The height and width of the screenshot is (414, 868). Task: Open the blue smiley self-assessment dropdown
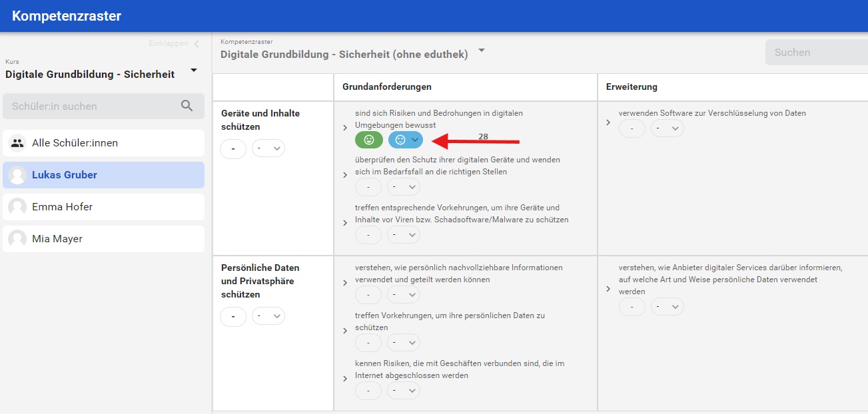[414, 140]
